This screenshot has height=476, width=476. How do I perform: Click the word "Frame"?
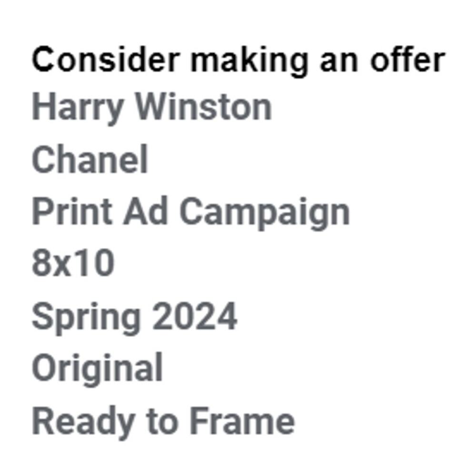(242, 421)
